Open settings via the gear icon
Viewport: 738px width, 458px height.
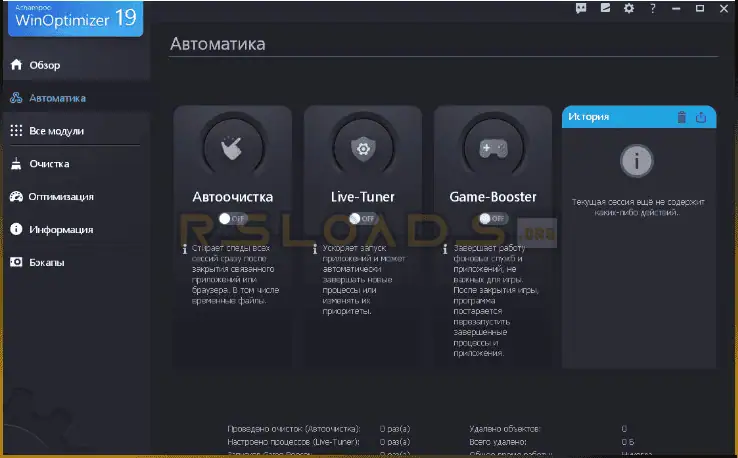[x=629, y=8]
